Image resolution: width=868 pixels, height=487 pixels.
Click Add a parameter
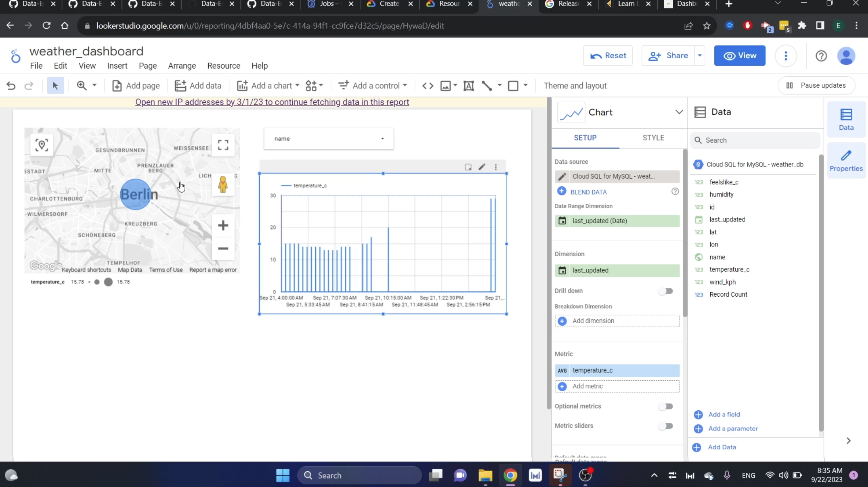coord(733,428)
